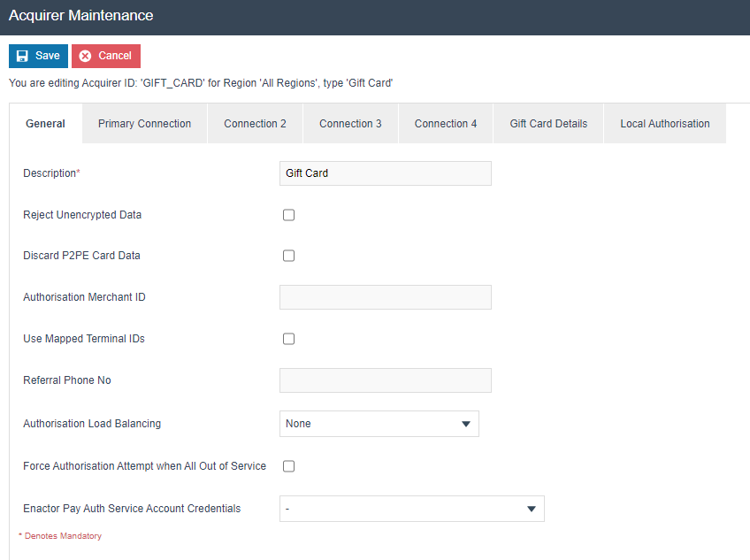Open the Authorisation Load Balancing dropdown
Screen dimensions: 750x560
[x=379, y=424]
